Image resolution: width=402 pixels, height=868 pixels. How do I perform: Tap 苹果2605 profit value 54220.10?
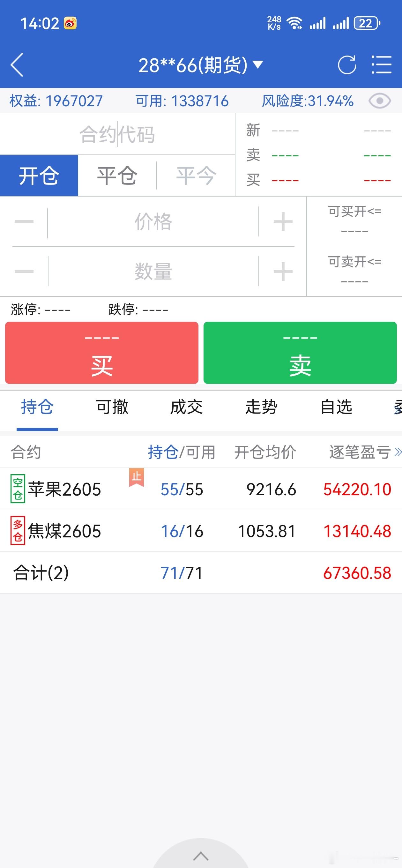click(357, 489)
